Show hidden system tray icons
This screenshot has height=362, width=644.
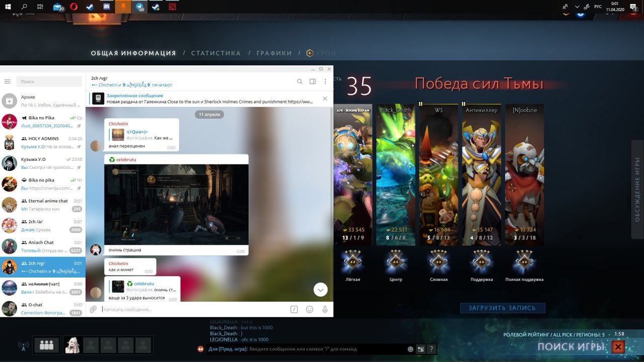click(x=576, y=7)
